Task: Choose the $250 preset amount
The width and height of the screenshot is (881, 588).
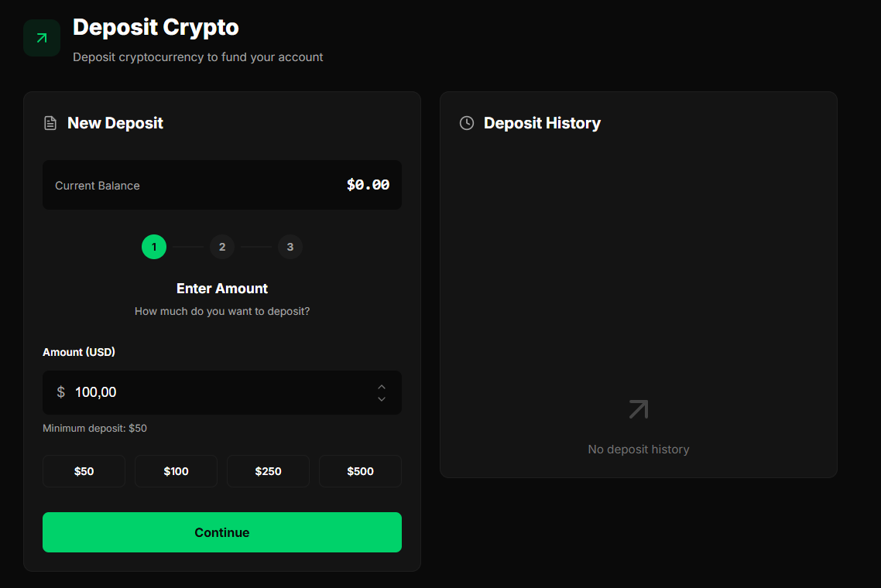Action: tap(268, 471)
